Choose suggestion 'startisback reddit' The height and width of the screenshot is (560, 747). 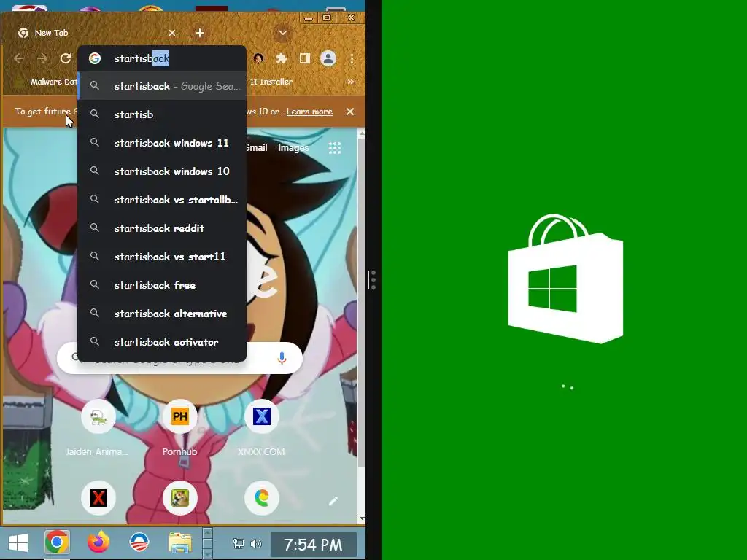162,228
